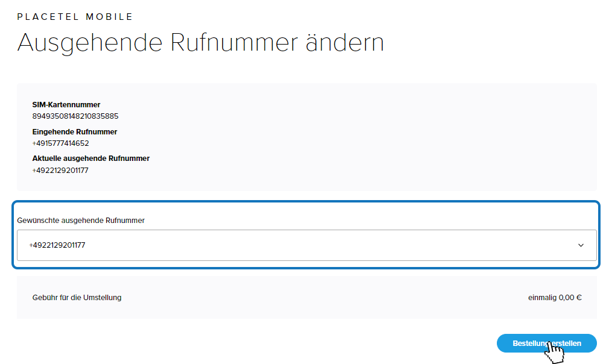Select the incoming number +4915777414652
Screen dimensions: 609x364
(60, 143)
